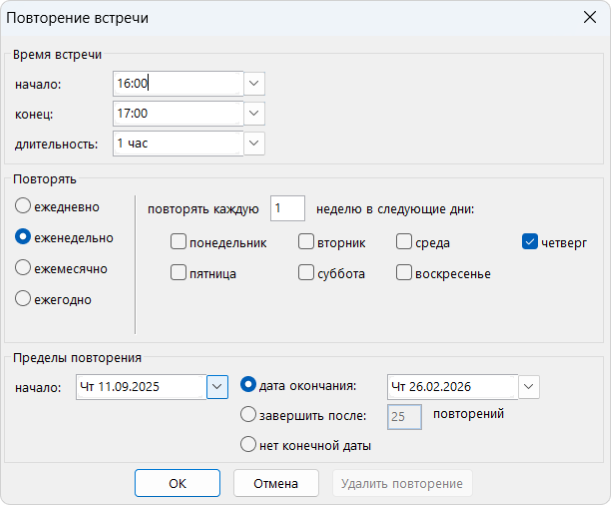Tick the среда checkbox
611x505 pixels.
pos(405,242)
